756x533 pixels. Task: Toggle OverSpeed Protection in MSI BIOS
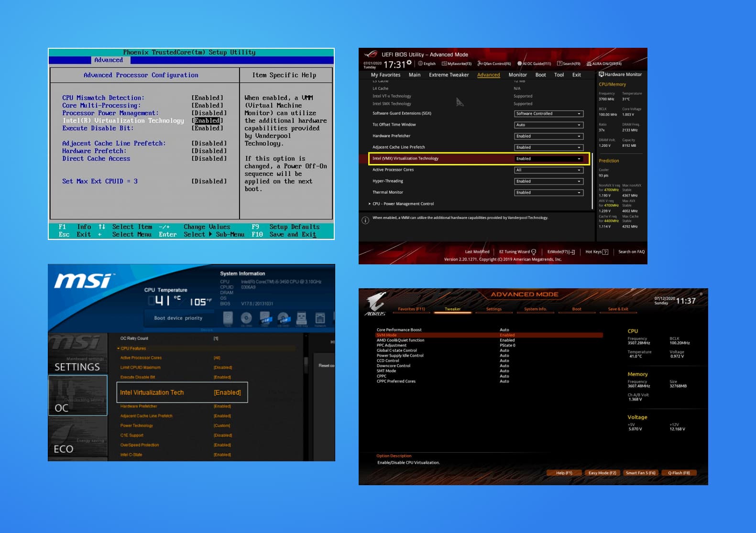[176, 445]
